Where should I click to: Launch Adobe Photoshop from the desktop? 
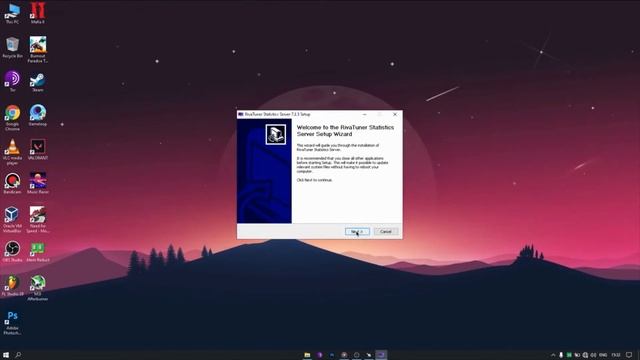point(12,322)
